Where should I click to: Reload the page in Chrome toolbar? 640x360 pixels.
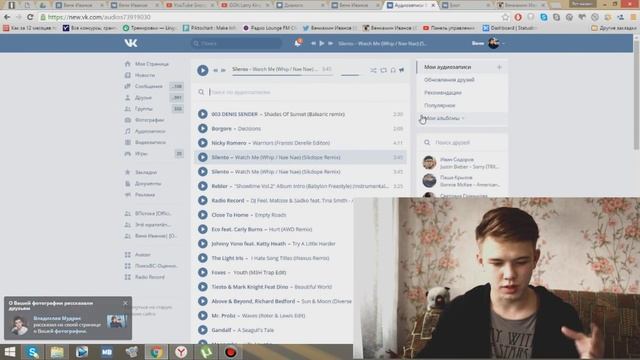[x=30, y=17]
